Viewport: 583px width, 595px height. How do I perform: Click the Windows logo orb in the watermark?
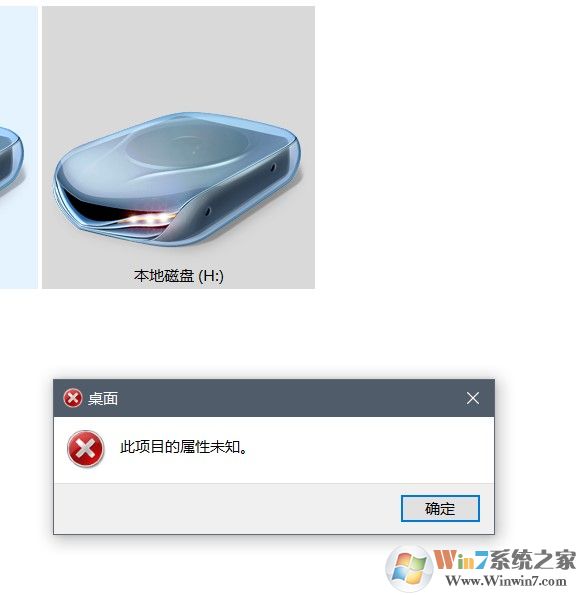pyautogui.click(x=409, y=568)
